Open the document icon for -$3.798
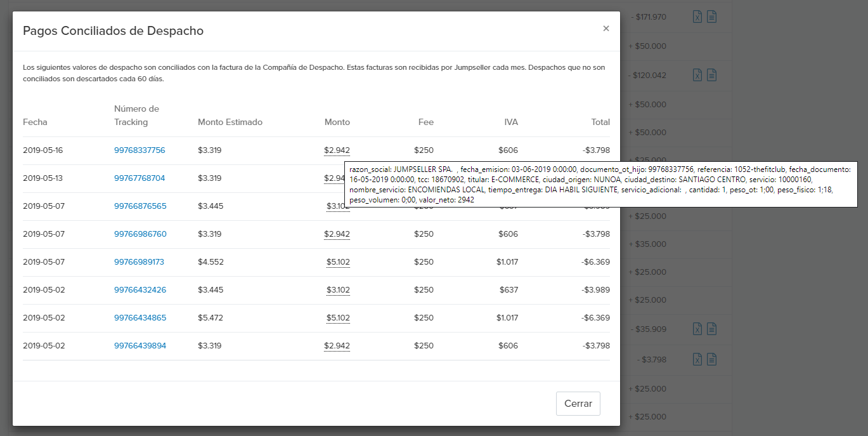This screenshot has width=868, height=436. coord(712,360)
